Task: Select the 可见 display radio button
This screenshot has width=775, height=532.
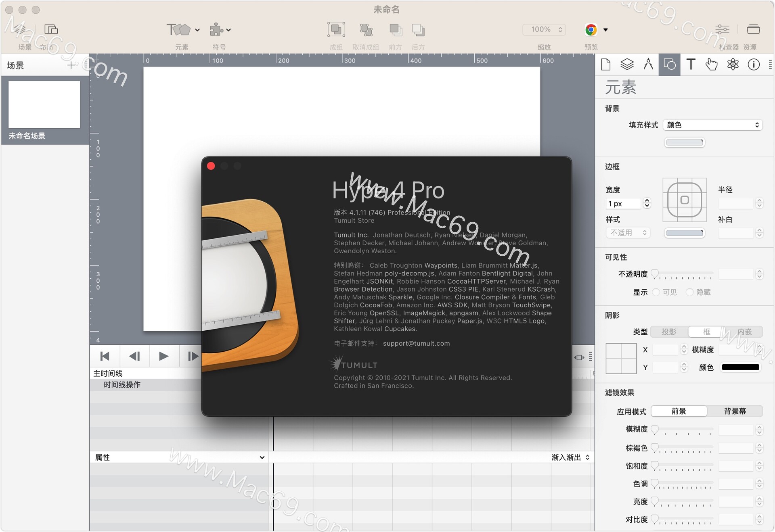Action: [x=656, y=292]
